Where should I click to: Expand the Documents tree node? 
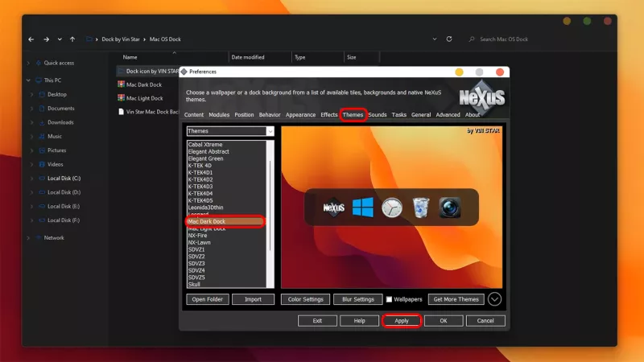pyautogui.click(x=31, y=109)
